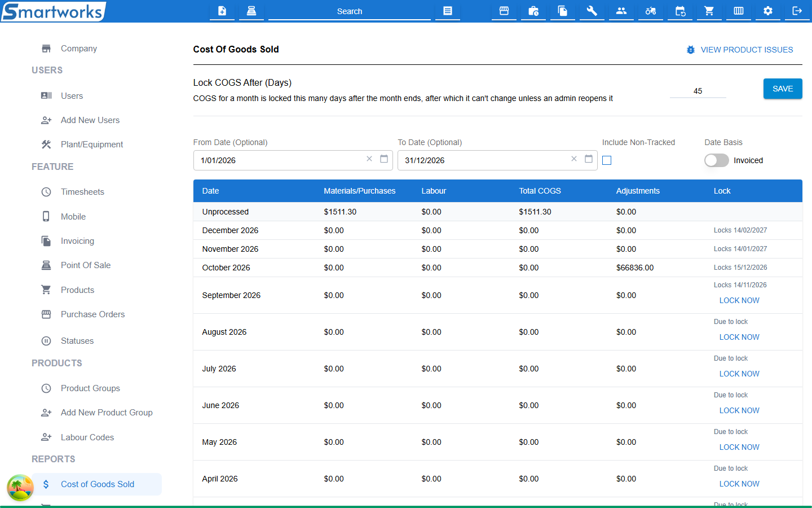Open Labour Codes in the sidebar
This screenshot has height=508, width=812.
(x=87, y=437)
